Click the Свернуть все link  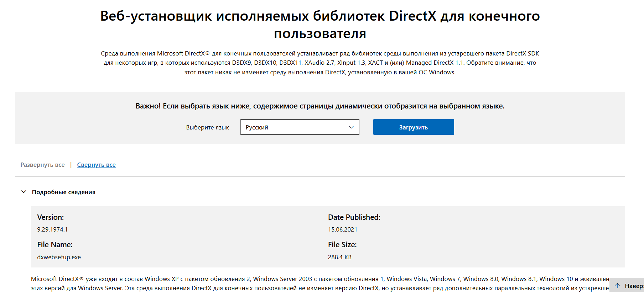click(x=96, y=165)
